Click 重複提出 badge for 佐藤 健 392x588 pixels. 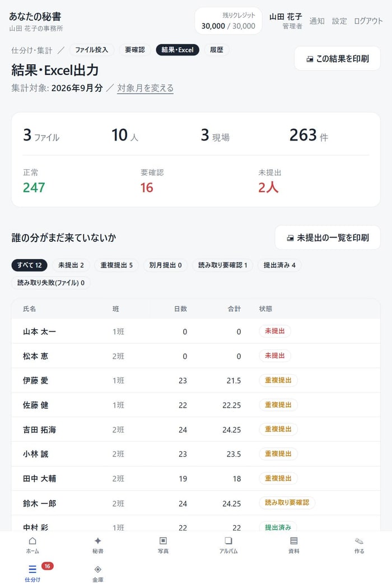[278, 405]
